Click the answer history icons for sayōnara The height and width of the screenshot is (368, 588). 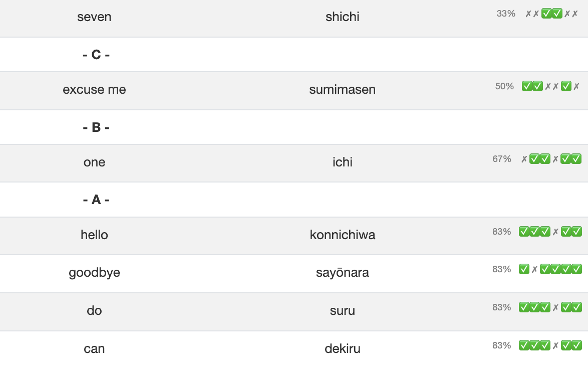(550, 269)
